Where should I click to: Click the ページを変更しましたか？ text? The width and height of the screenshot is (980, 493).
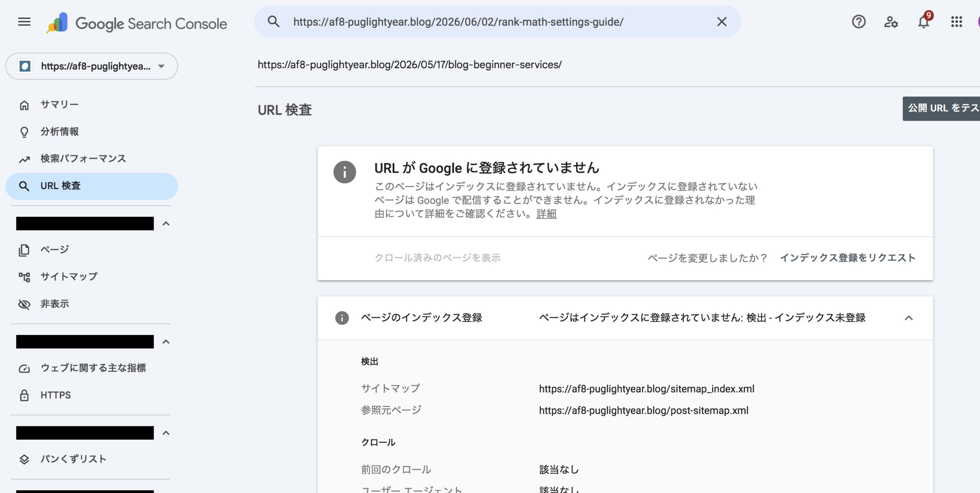coord(708,258)
